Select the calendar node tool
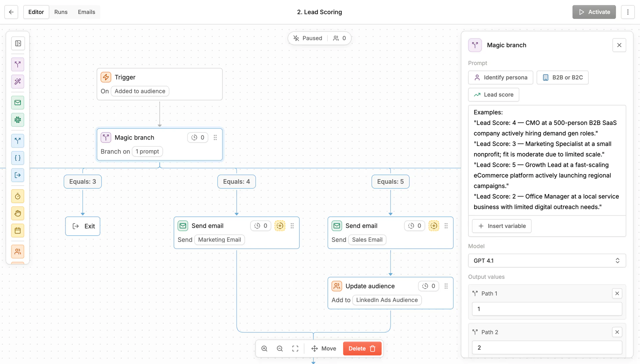Screen dimensions: 640x364 18,231
